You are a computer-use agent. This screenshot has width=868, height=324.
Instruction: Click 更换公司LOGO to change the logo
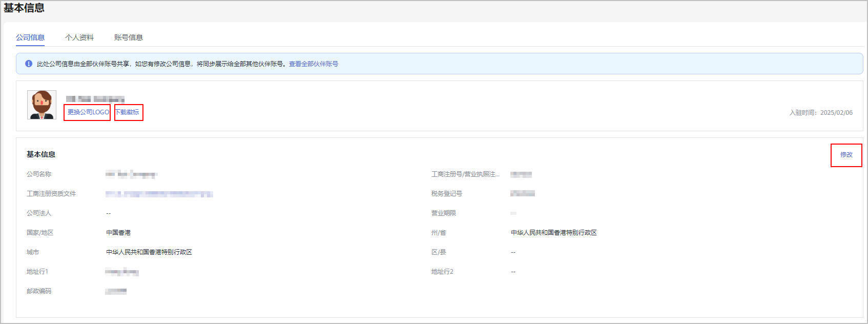(x=88, y=112)
